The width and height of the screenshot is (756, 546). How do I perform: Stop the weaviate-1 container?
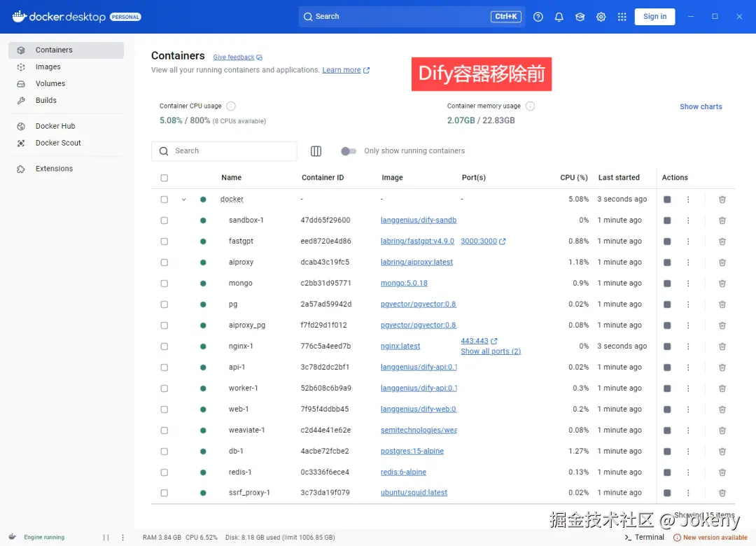pos(667,430)
